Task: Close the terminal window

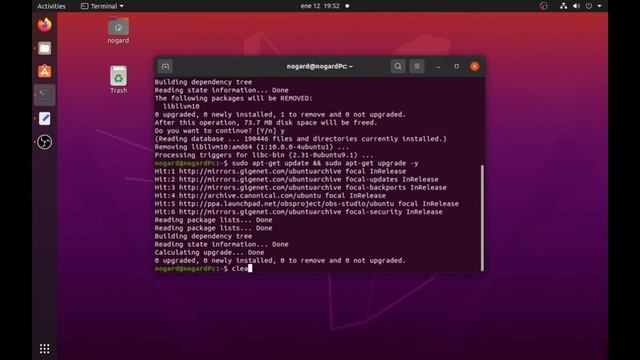Action: (x=474, y=66)
